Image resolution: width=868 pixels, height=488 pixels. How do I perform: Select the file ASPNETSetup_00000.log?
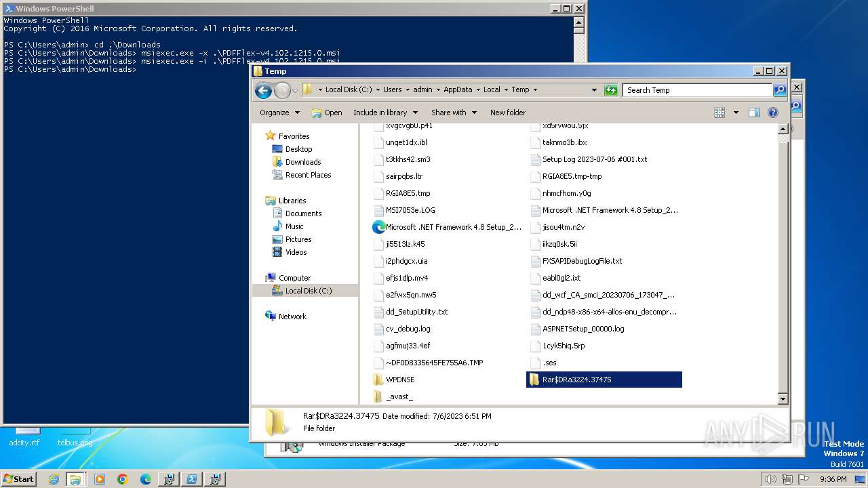pyautogui.click(x=583, y=329)
